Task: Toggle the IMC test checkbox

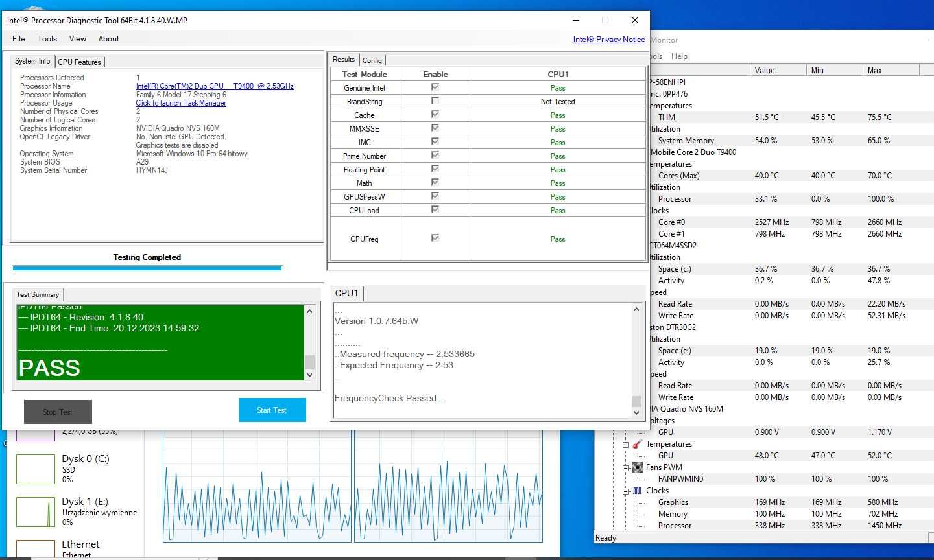Action: (435, 141)
